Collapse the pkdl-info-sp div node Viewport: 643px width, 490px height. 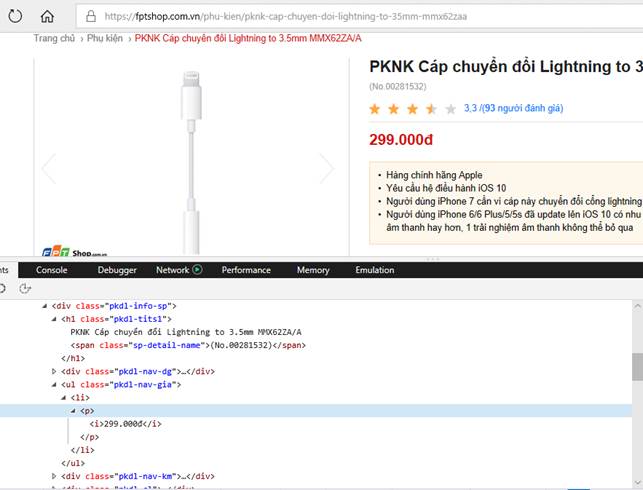coord(45,306)
